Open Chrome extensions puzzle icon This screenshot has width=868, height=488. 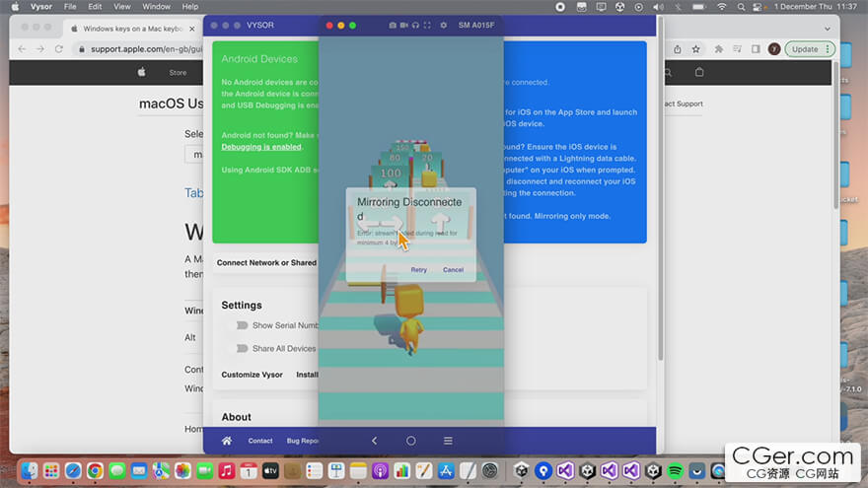coord(718,49)
